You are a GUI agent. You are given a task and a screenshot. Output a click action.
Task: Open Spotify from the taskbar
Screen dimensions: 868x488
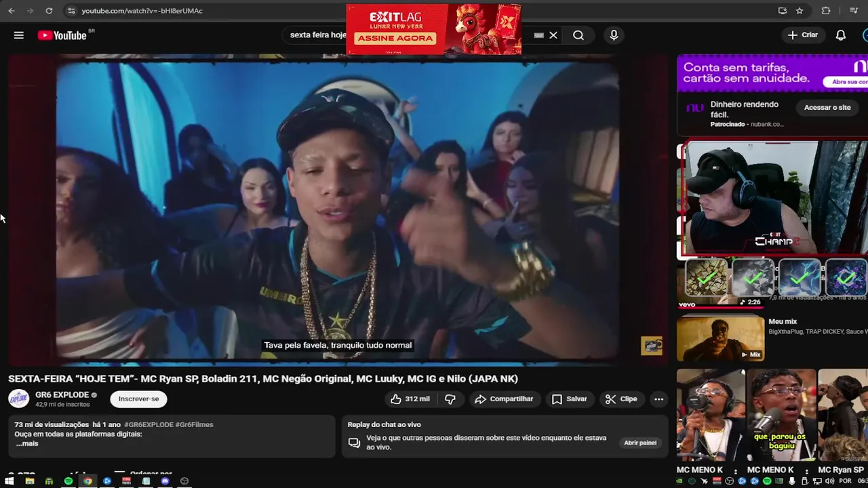pos(68,481)
